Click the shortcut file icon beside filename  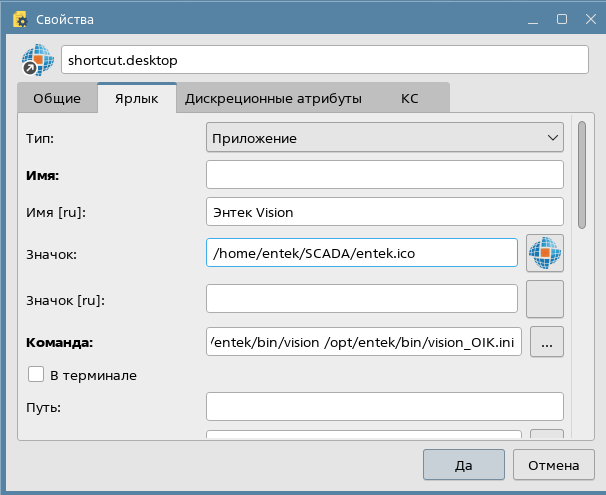(37, 60)
